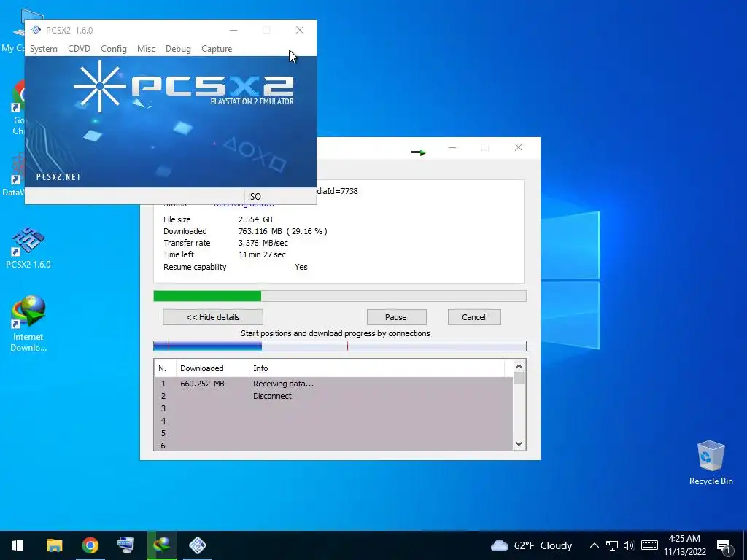Open the clock showing 4:25 AM

pyautogui.click(x=684, y=545)
